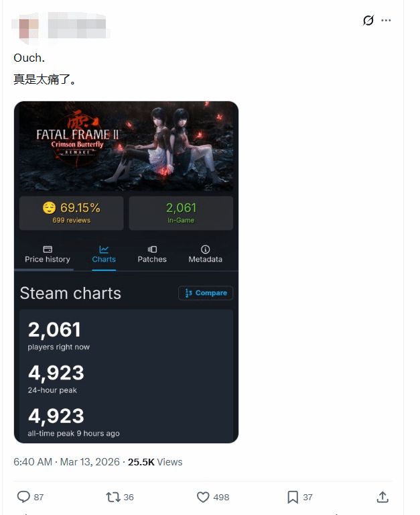The height and width of the screenshot is (515, 420).
Task: Click the share upload arrow icon
Action: pyautogui.click(x=382, y=497)
